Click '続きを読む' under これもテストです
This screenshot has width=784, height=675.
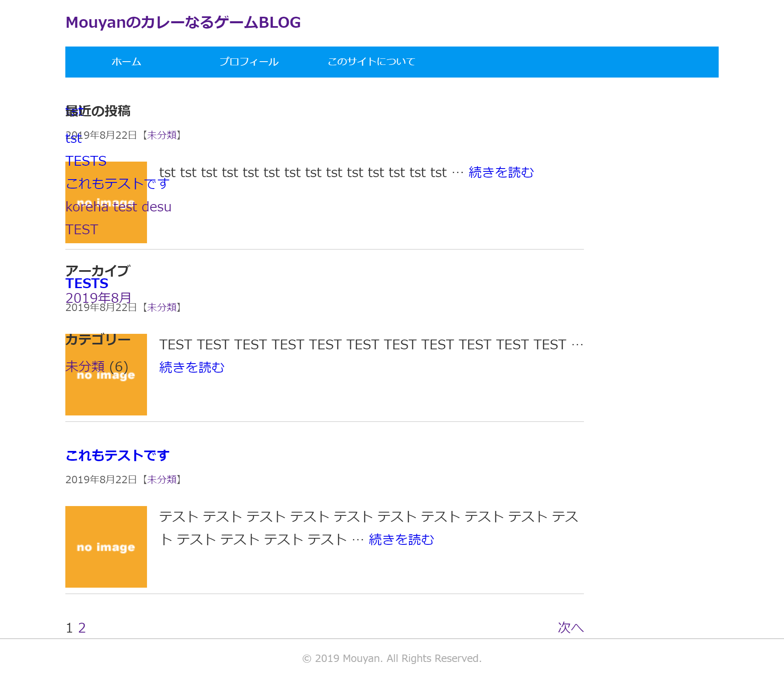(x=401, y=539)
